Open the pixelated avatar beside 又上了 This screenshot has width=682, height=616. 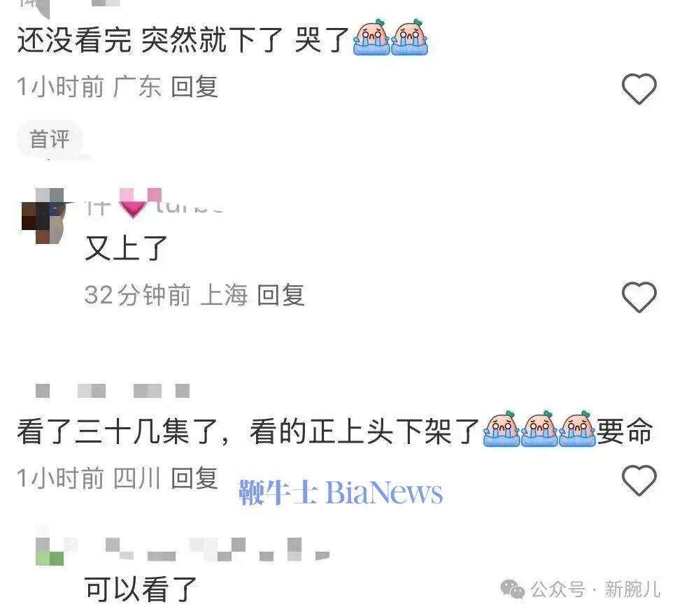point(43,216)
